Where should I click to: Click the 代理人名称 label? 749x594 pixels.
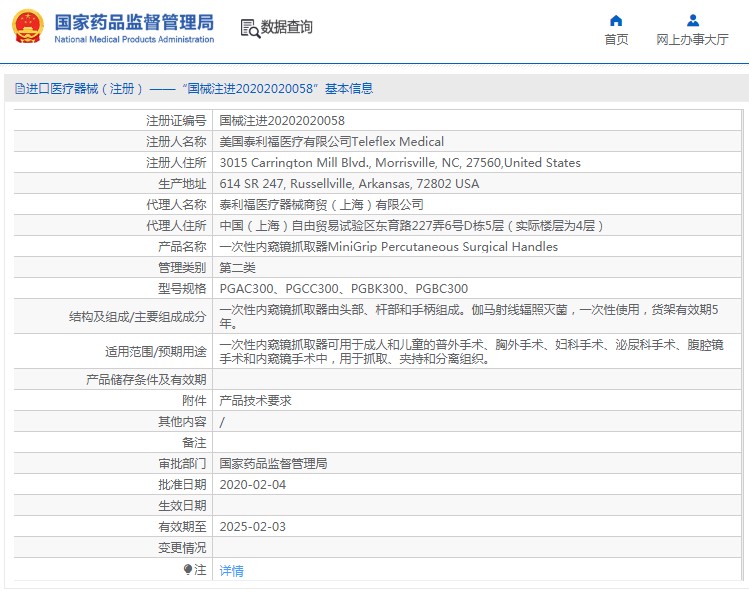click(x=176, y=205)
